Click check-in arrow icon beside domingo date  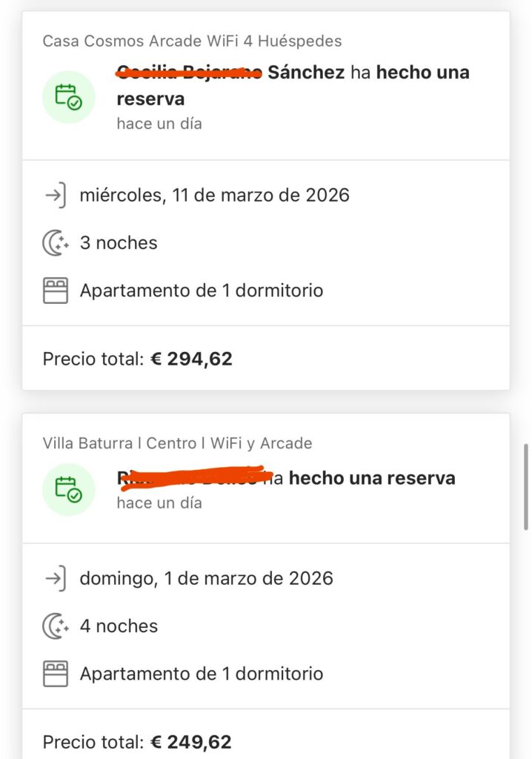55,579
